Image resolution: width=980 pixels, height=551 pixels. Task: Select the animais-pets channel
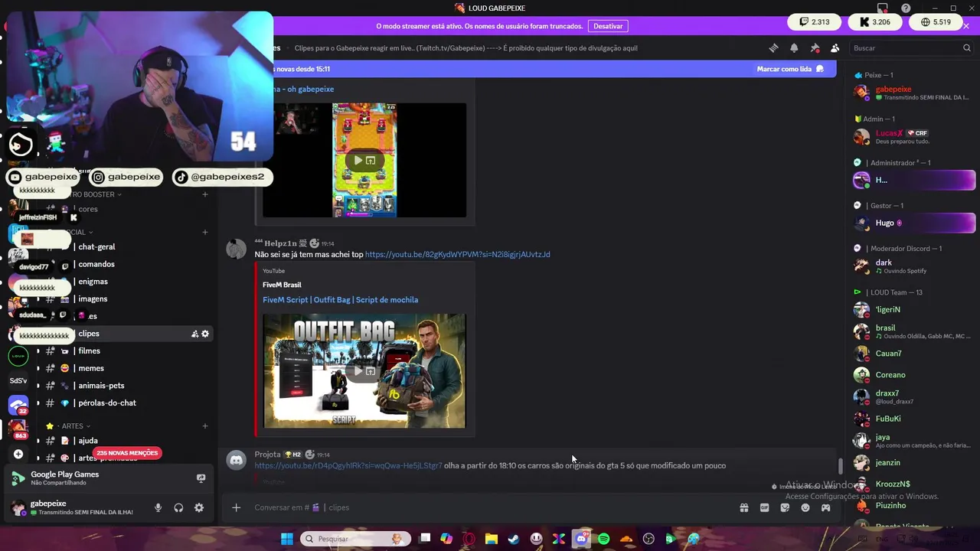coord(124,386)
